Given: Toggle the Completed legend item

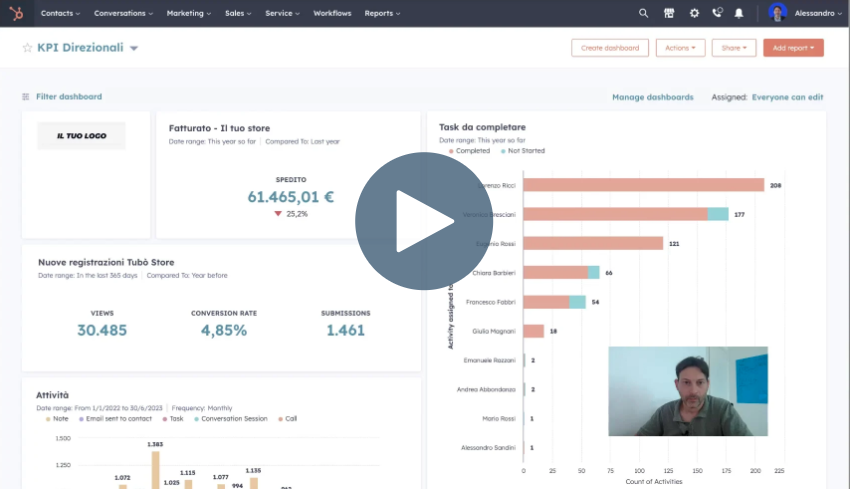Looking at the screenshot, I should [469, 151].
